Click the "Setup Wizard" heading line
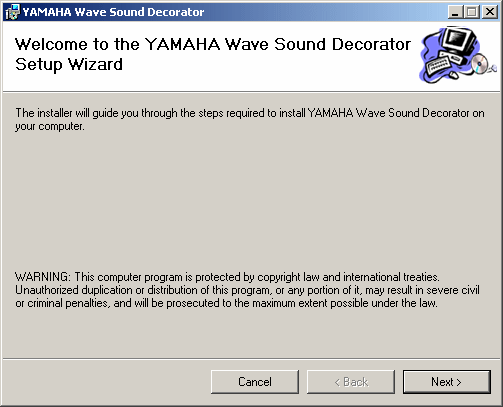The image size is (503, 407). (69, 65)
